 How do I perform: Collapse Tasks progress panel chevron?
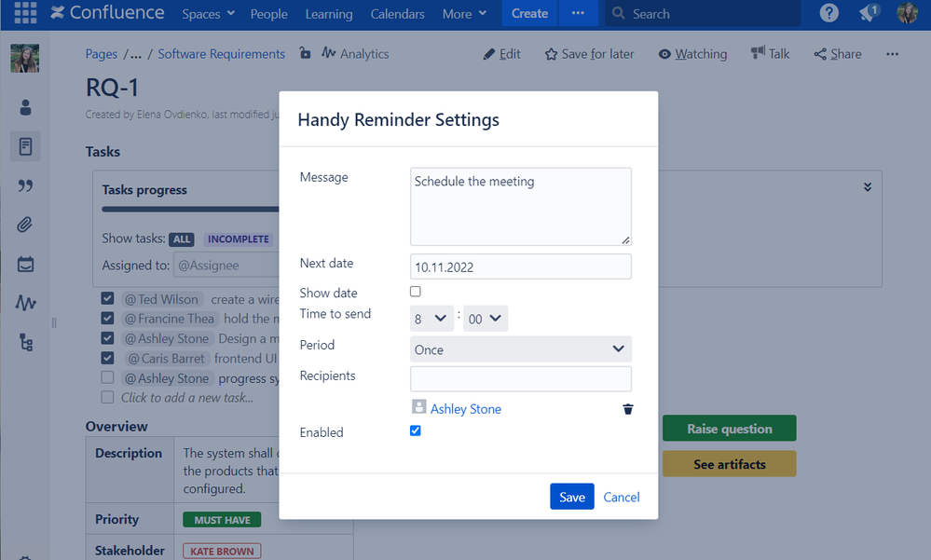coord(868,187)
